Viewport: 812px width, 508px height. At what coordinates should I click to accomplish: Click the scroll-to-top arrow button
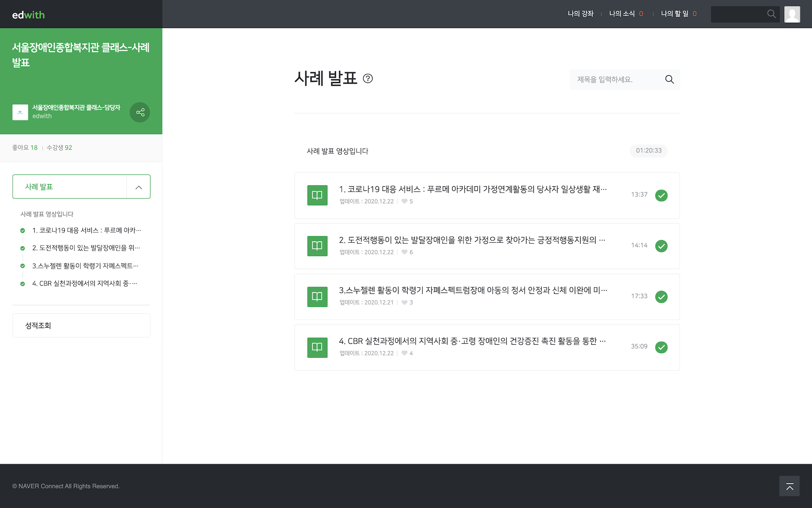[x=789, y=486]
